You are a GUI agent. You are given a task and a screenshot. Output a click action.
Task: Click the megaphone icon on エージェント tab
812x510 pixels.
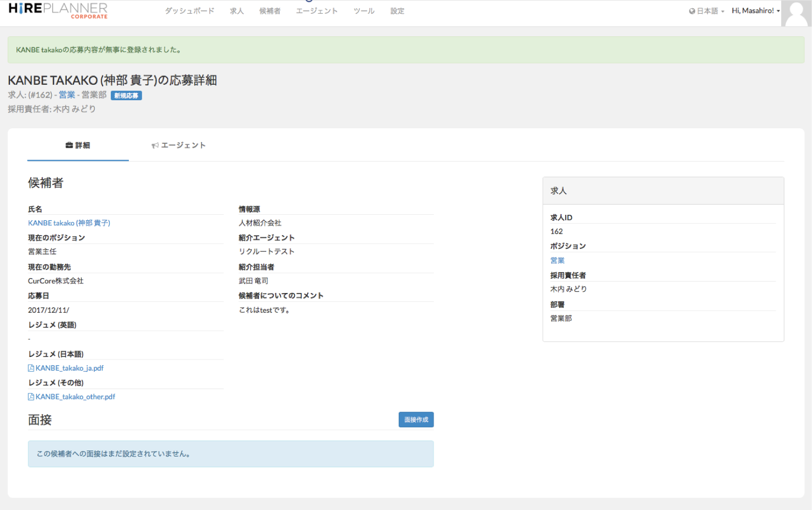coord(155,145)
